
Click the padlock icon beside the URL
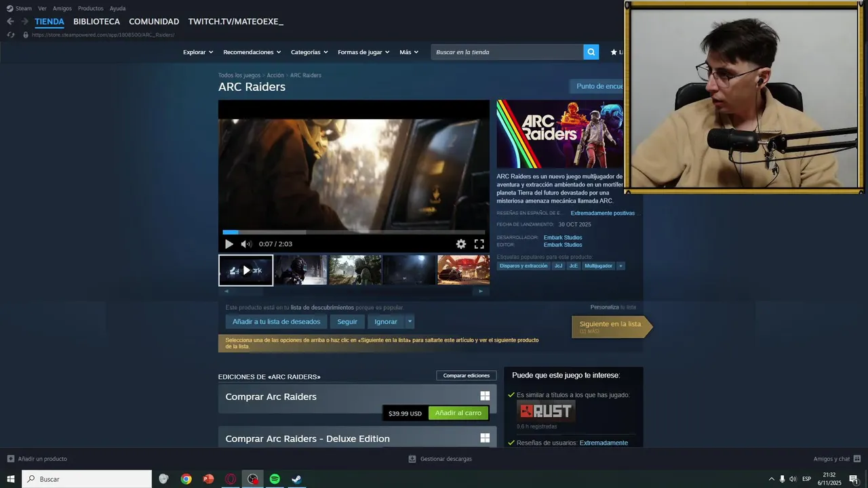26,35
